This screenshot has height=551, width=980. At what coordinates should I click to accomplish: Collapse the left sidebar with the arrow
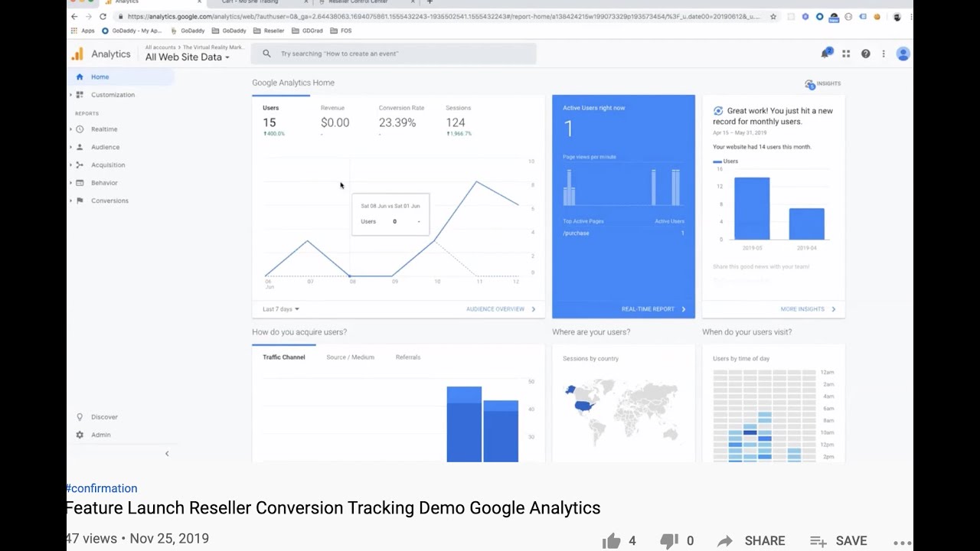(x=167, y=454)
